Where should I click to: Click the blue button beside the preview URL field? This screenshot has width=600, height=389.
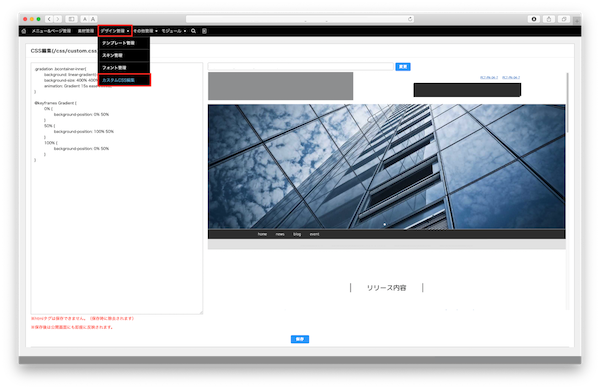(403, 67)
